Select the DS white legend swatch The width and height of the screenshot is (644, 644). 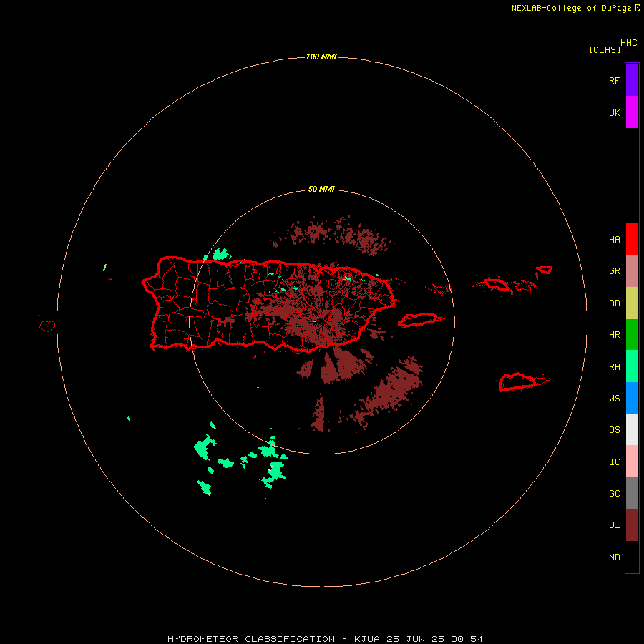pos(632,429)
